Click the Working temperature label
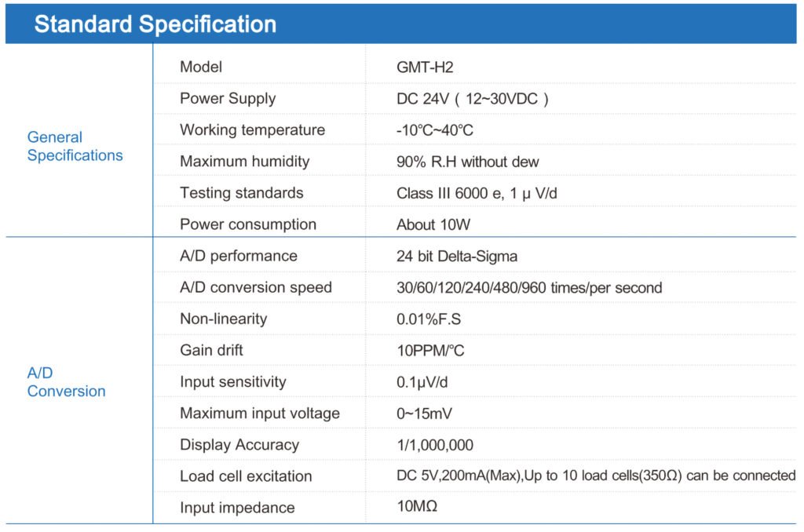The image size is (804, 532). [252, 130]
